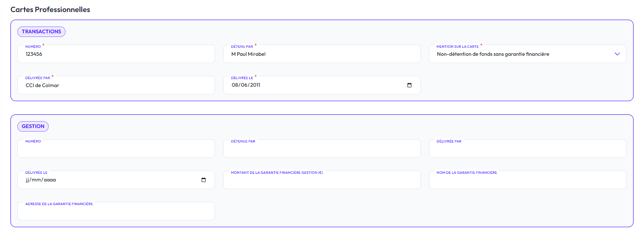Focus the empty Détenue par field in Gestion
The image size is (644, 236).
(322, 149)
